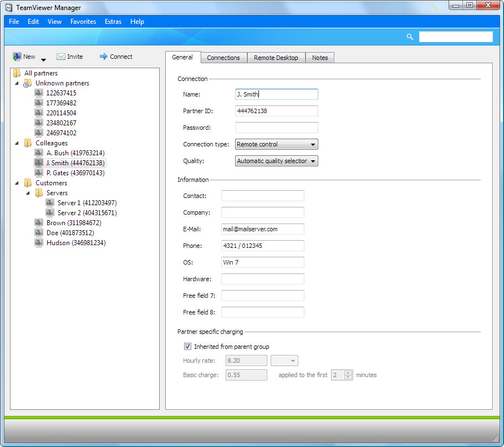Open the New button dropdown arrow
The image size is (504, 447).
43,60
